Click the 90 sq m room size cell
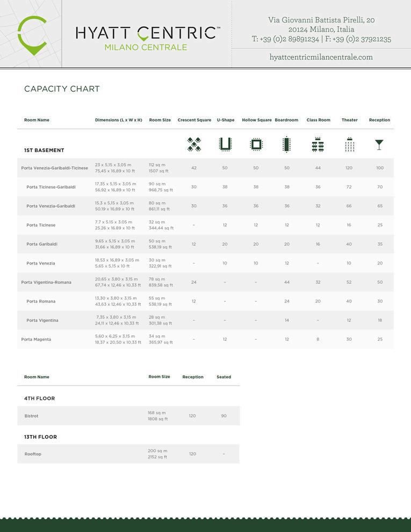The height and width of the screenshot is (532, 411). [x=157, y=184]
